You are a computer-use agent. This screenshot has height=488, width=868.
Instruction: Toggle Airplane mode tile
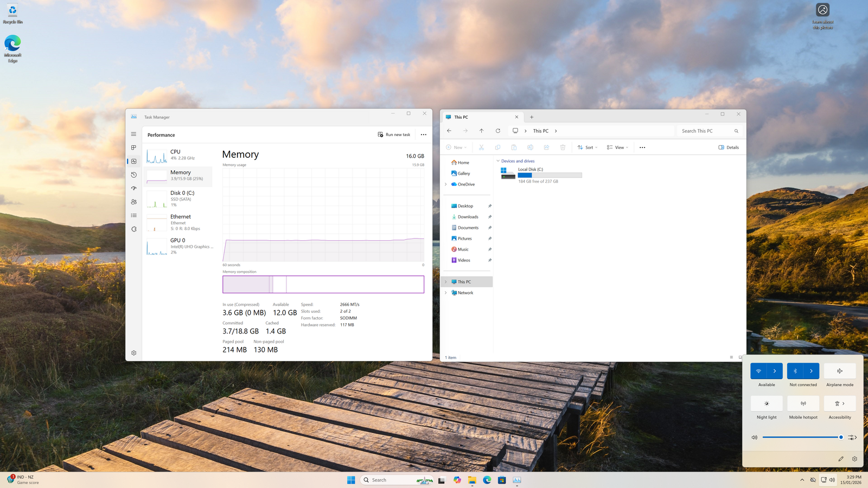pos(839,371)
